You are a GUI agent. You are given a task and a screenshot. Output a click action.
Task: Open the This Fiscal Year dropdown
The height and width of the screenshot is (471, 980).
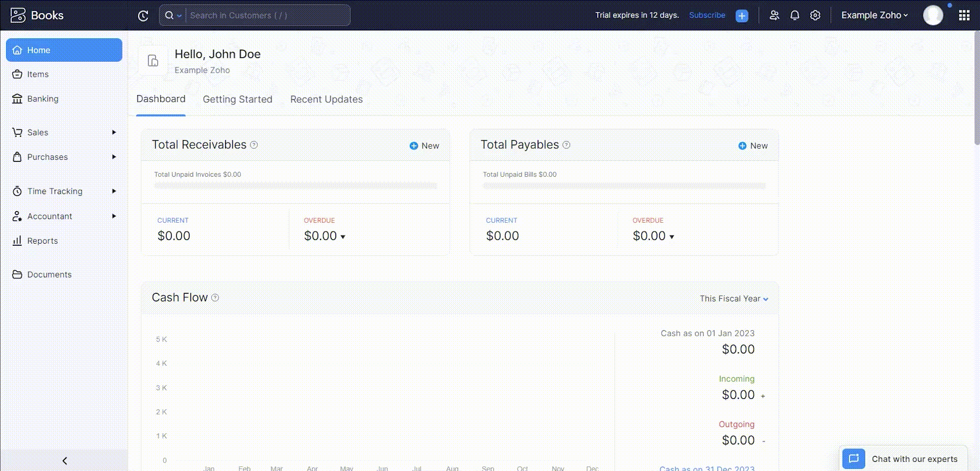pyautogui.click(x=733, y=299)
